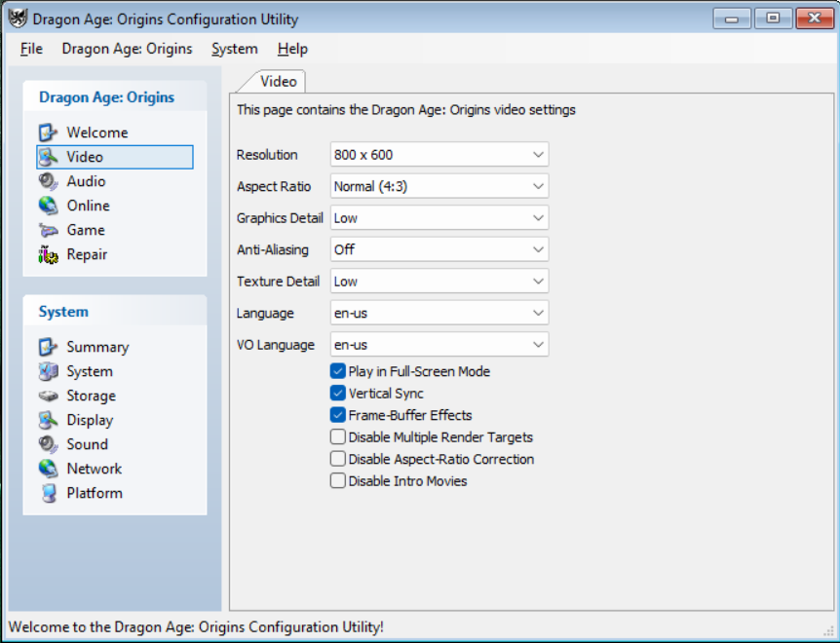Open the File menu
The width and height of the screenshot is (840, 643).
[x=31, y=49]
